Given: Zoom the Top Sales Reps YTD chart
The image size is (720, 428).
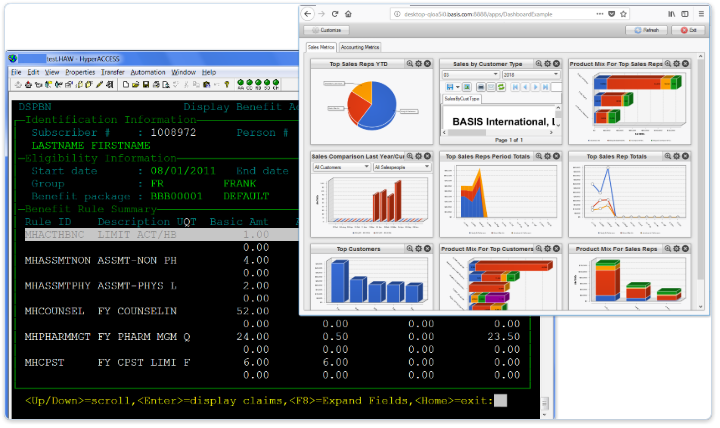Looking at the screenshot, I should tap(409, 63).
